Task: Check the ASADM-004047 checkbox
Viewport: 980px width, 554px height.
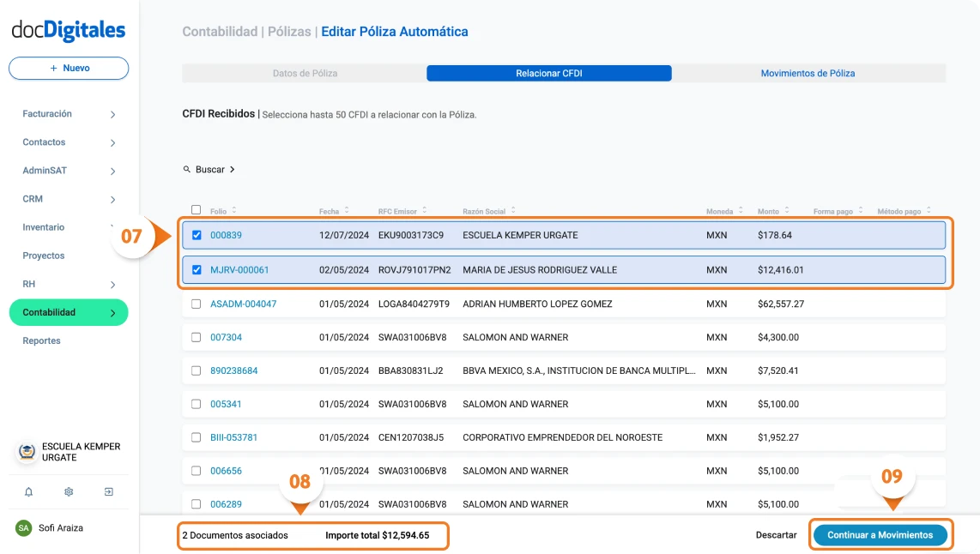Action: click(x=196, y=304)
